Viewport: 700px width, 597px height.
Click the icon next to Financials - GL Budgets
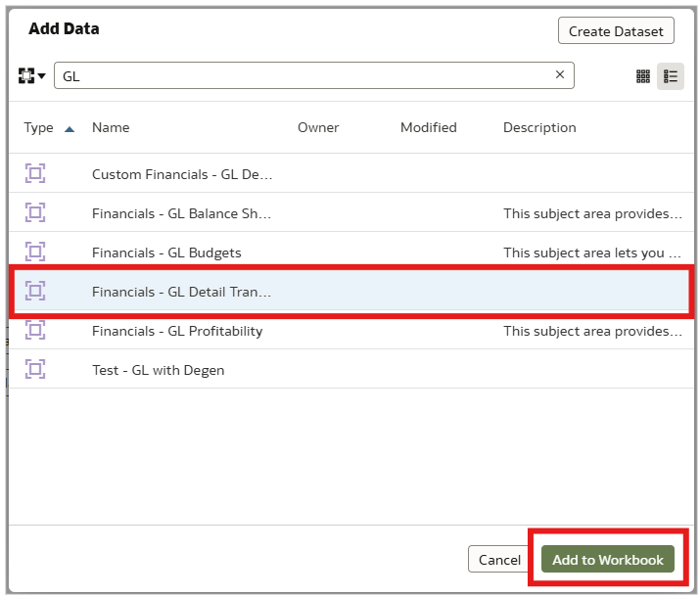35,252
